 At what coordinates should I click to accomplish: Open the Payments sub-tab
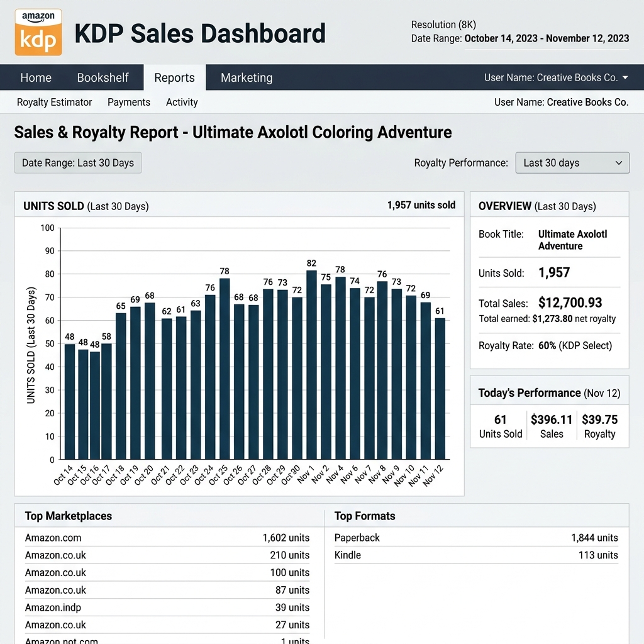(x=129, y=103)
